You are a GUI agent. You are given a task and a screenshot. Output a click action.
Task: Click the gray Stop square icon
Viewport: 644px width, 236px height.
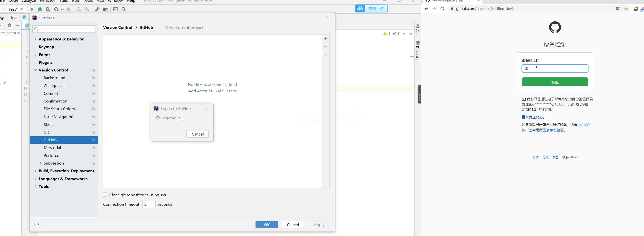pos(69,9)
